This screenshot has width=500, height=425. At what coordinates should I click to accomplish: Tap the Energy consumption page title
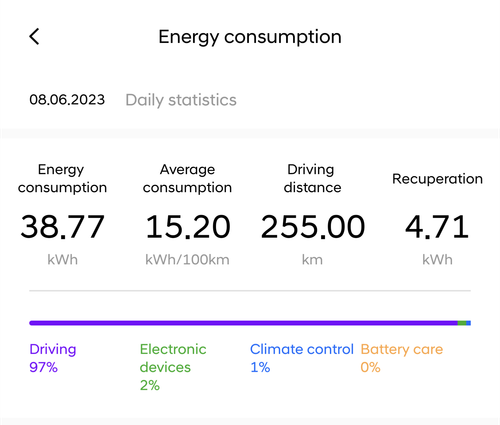pyautogui.click(x=250, y=37)
